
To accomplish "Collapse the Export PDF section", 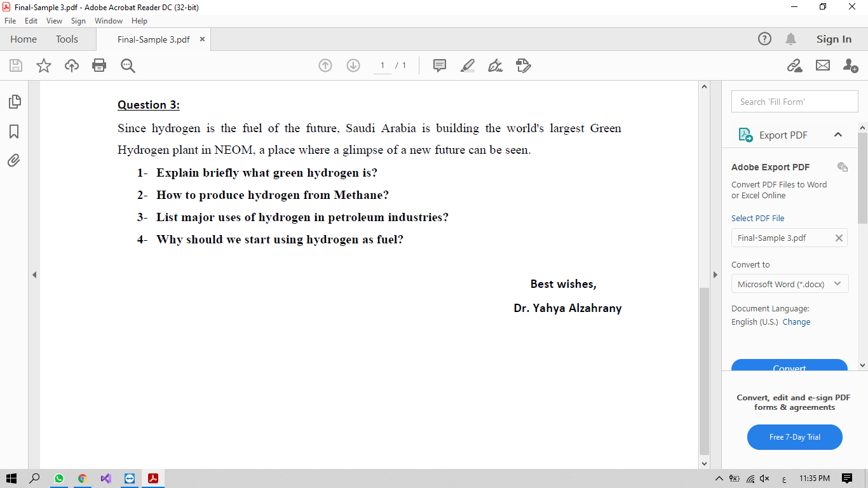I will coord(838,135).
